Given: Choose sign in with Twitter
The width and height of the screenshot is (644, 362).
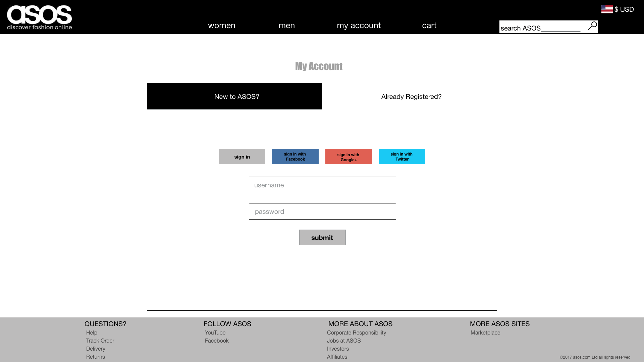Looking at the screenshot, I should 402,157.
